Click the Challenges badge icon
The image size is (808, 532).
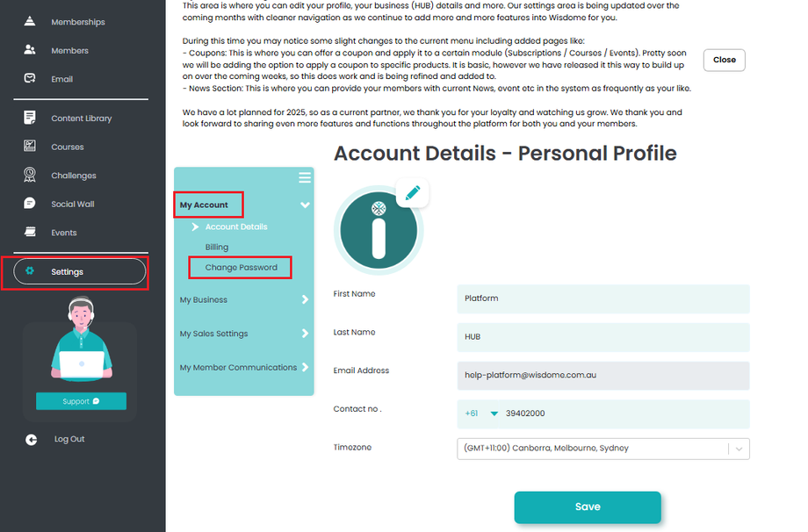click(x=31, y=175)
